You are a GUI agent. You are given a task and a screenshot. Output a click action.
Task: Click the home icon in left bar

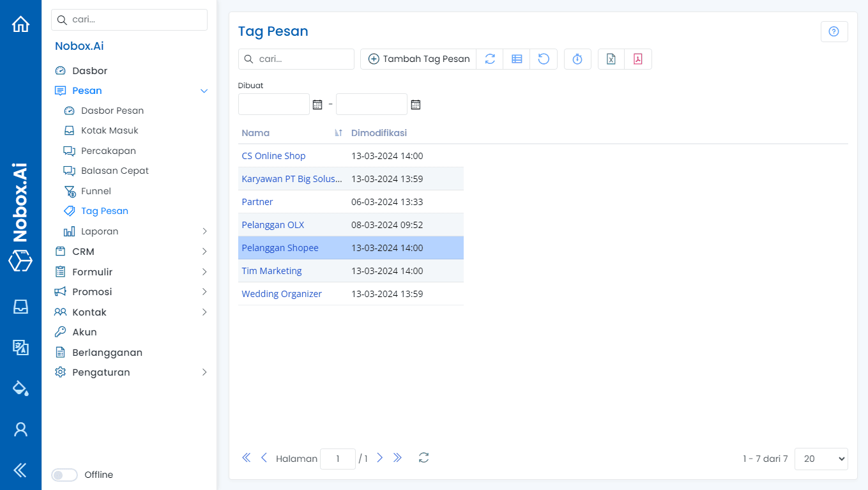(20, 24)
